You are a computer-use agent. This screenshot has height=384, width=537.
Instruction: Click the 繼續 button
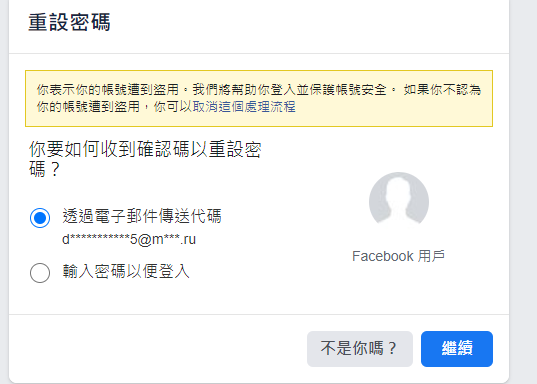click(457, 349)
